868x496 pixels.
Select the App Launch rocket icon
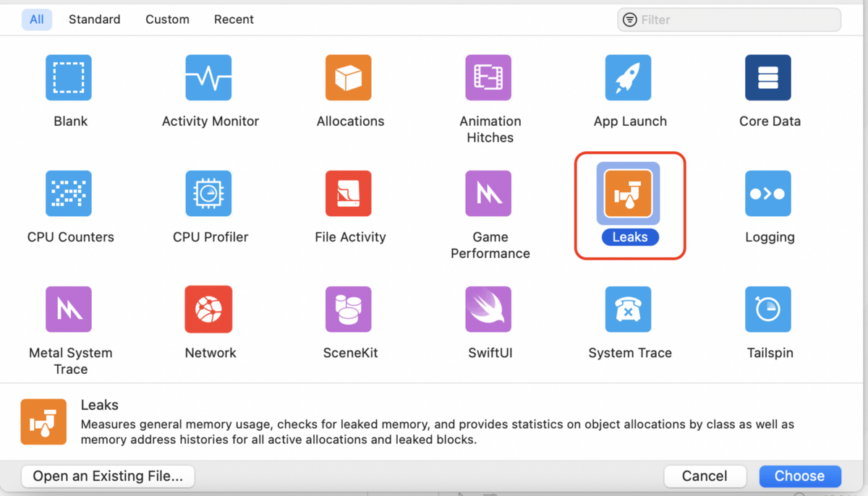[x=628, y=77]
